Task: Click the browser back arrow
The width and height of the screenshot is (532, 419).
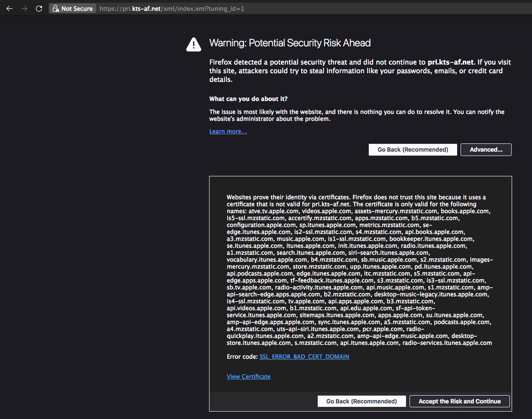Action: point(10,8)
